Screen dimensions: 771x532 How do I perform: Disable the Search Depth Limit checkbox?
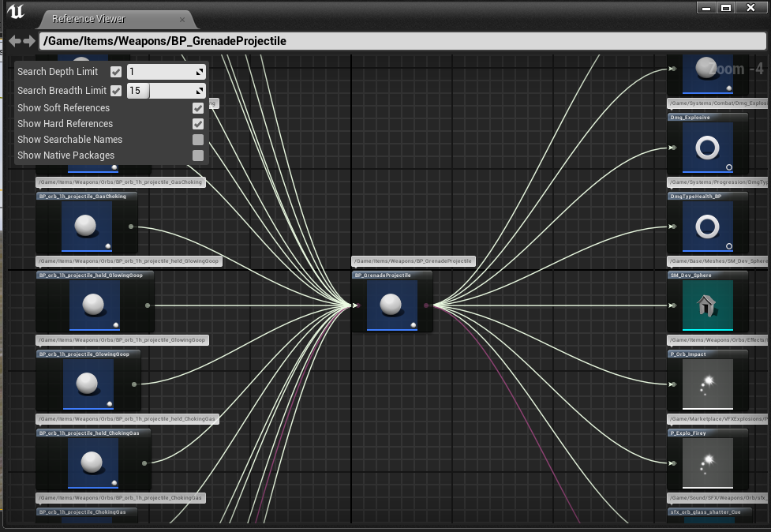[x=116, y=72]
